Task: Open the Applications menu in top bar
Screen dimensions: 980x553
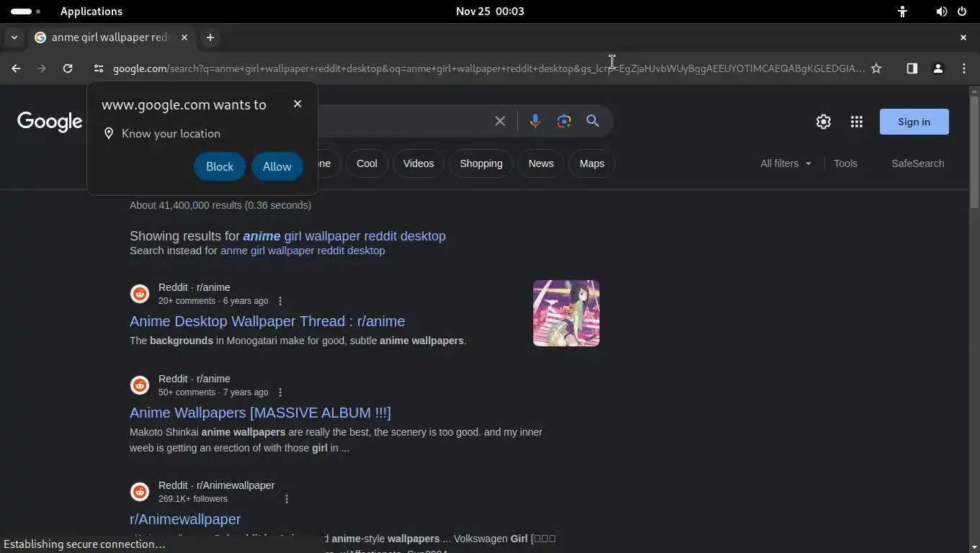Action: (92, 12)
